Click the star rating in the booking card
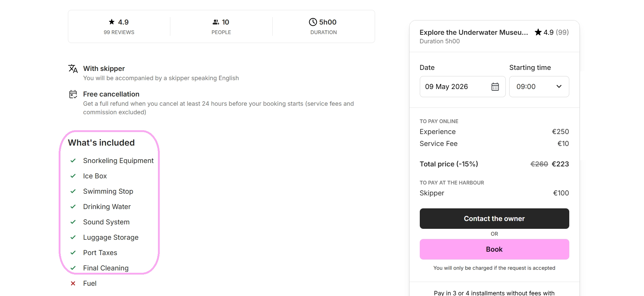Viewport: 644px width, 296px height. 552,32
